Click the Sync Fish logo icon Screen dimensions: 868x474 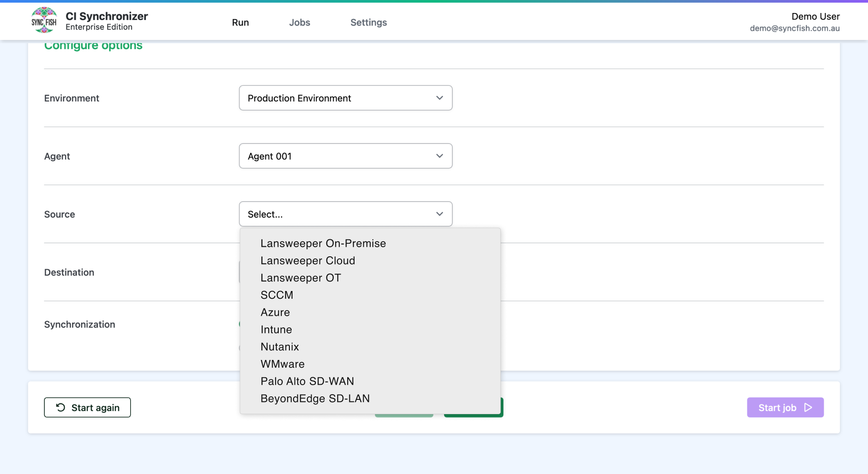pos(44,20)
